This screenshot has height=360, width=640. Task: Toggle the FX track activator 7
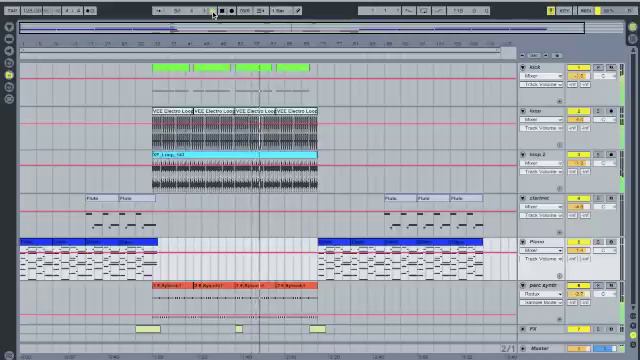tap(578, 329)
